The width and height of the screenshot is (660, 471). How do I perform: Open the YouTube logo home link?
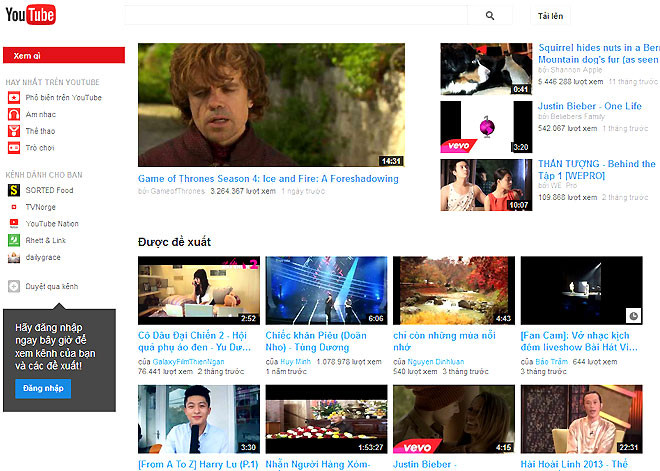click(30, 15)
